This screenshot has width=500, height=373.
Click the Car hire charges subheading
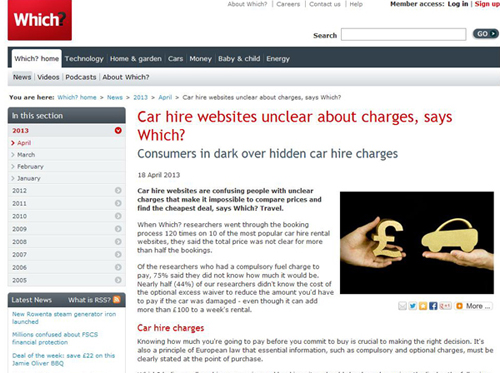[x=170, y=328]
